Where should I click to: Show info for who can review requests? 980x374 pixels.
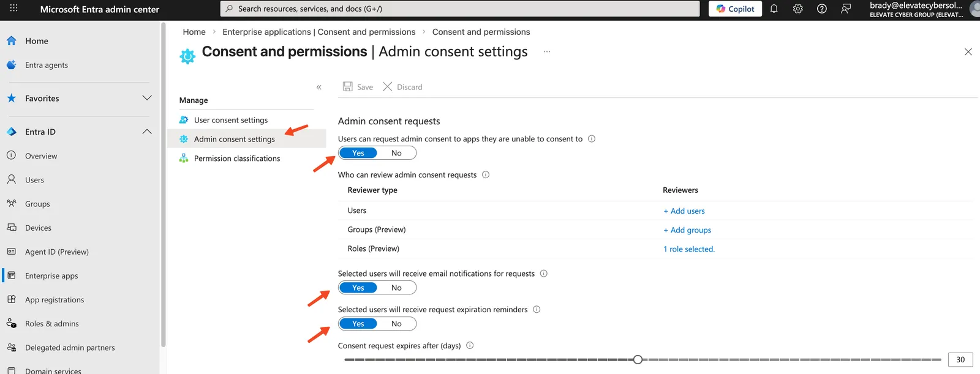[486, 174]
